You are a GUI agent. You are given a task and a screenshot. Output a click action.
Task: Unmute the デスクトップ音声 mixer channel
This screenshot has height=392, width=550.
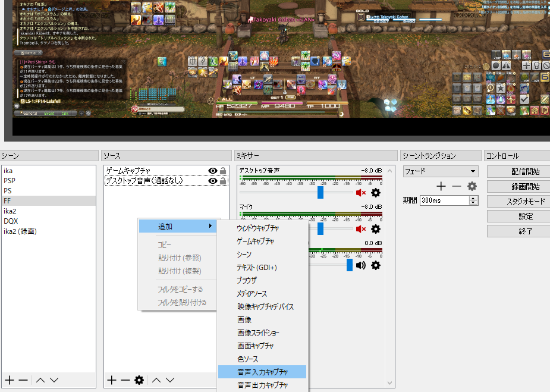point(360,193)
